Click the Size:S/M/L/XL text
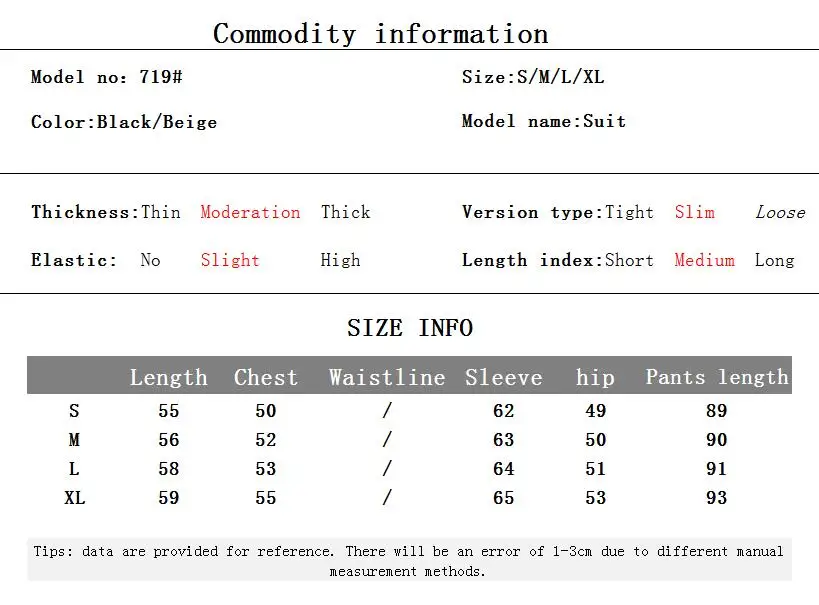 tap(533, 77)
